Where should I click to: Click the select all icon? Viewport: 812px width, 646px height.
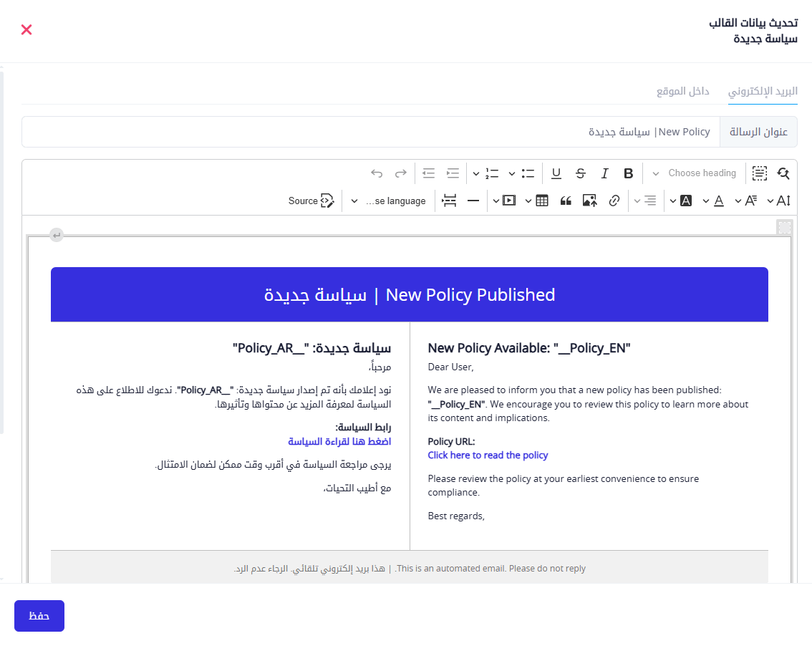[x=759, y=173]
